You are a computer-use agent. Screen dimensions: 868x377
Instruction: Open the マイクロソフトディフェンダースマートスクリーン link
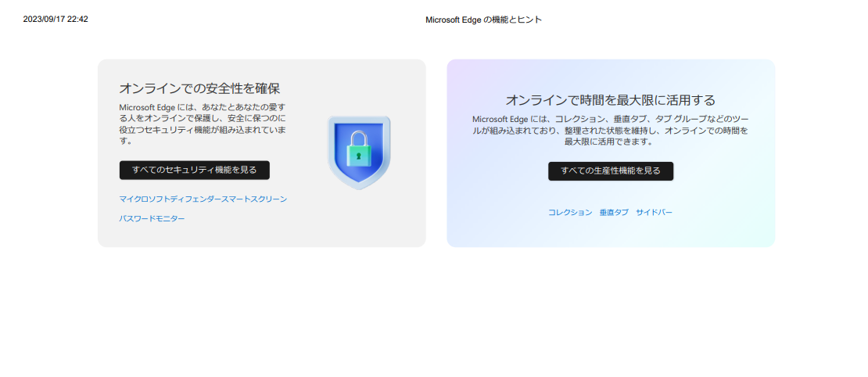pyautogui.click(x=203, y=199)
